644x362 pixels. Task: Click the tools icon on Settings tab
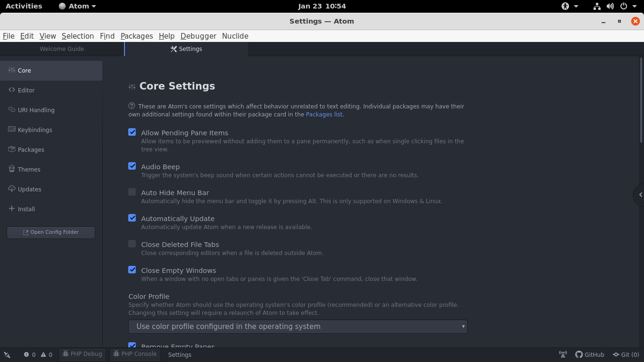click(x=173, y=49)
